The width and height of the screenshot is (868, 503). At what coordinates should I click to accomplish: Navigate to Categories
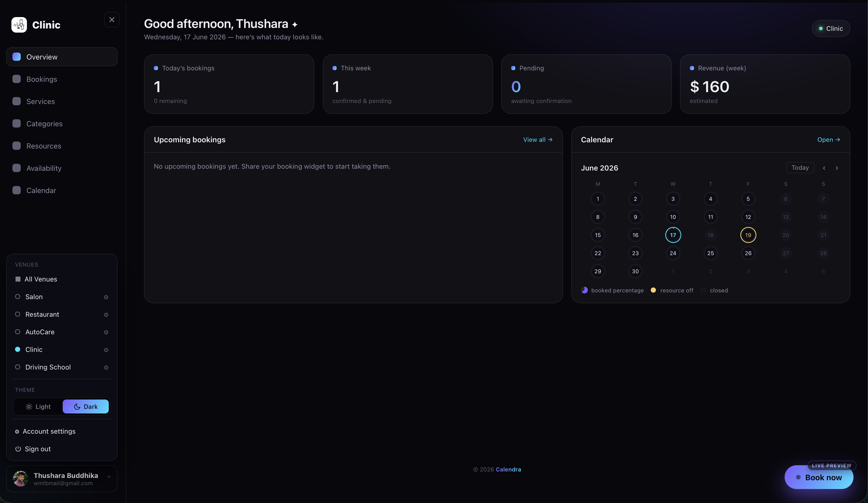[62, 124]
